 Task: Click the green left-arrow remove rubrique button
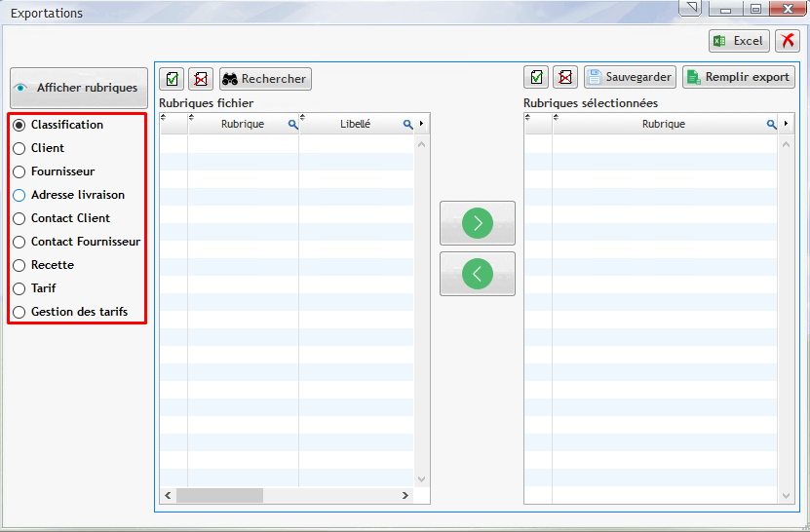[477, 274]
